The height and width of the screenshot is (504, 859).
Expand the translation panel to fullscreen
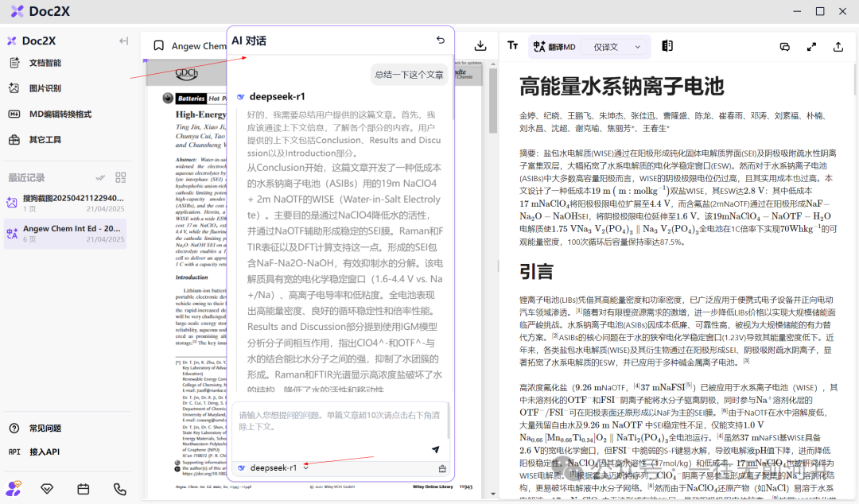811,47
